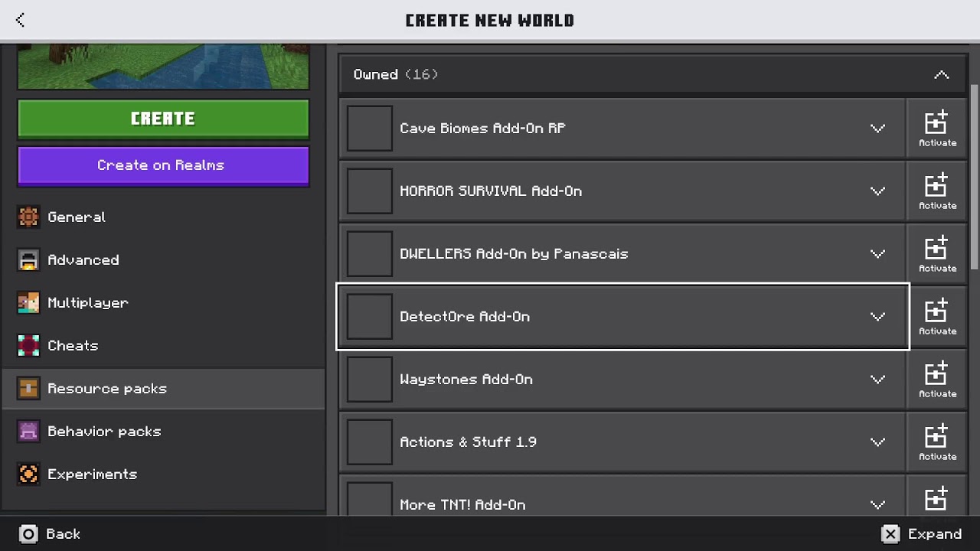Select the Cave Biomes Add-On RP text
980x551 pixels.
(x=482, y=129)
